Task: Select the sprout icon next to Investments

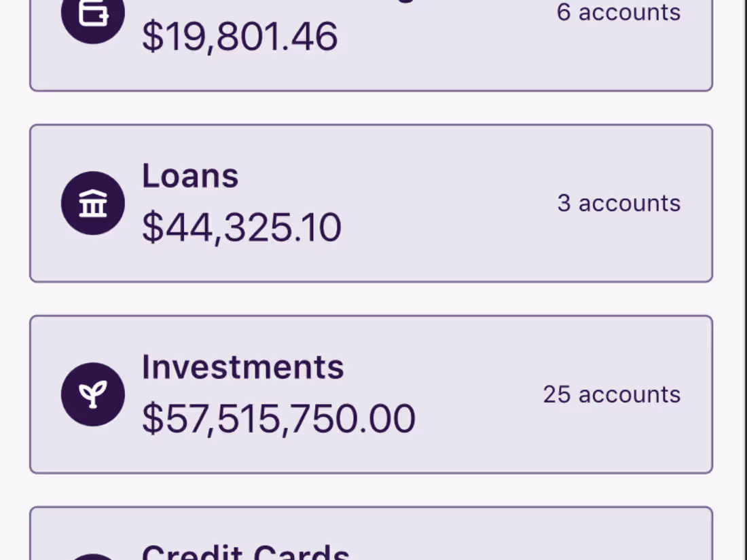Action: (x=93, y=394)
